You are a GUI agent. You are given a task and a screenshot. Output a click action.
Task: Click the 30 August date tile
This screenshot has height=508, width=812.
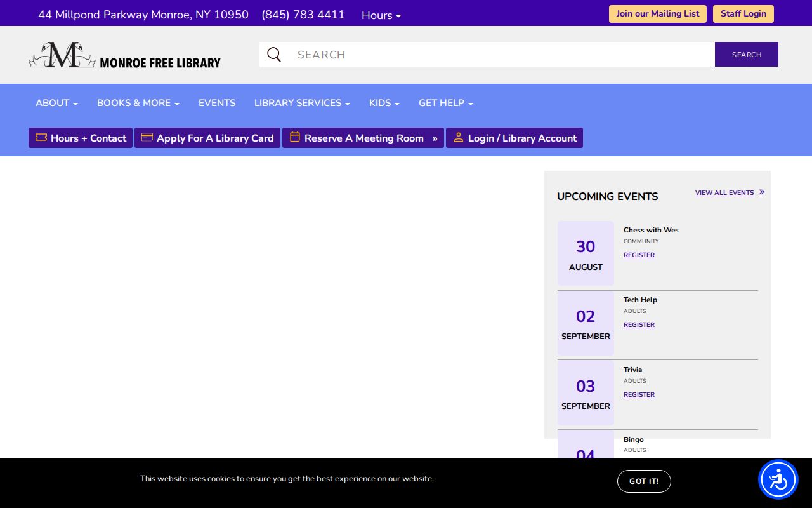[586, 253]
